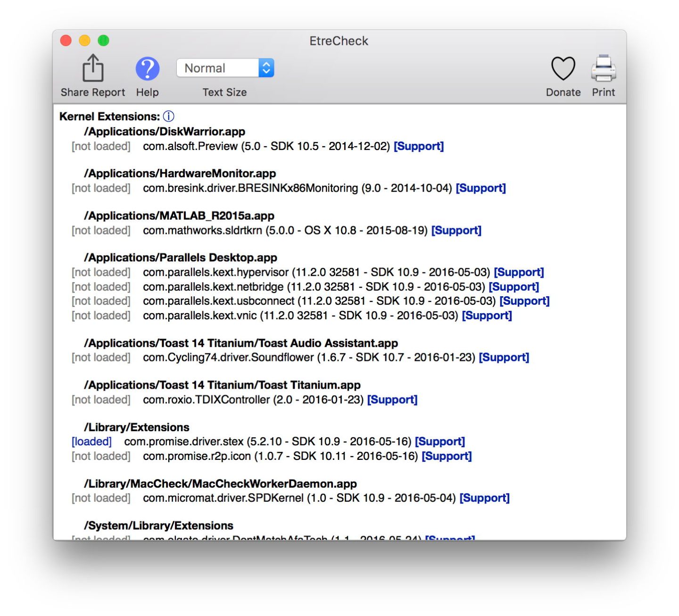The width and height of the screenshot is (679, 616).
Task: Select the Toast Titanium.app path
Action: click(222, 385)
